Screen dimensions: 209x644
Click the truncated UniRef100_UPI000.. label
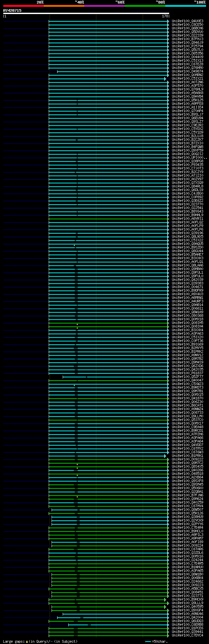click(x=189, y=157)
